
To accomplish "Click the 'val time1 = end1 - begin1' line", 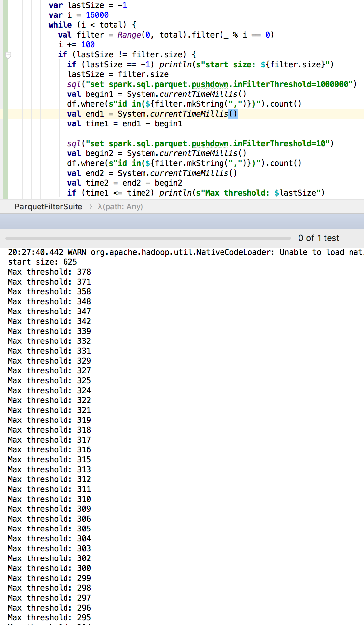I will [125, 124].
